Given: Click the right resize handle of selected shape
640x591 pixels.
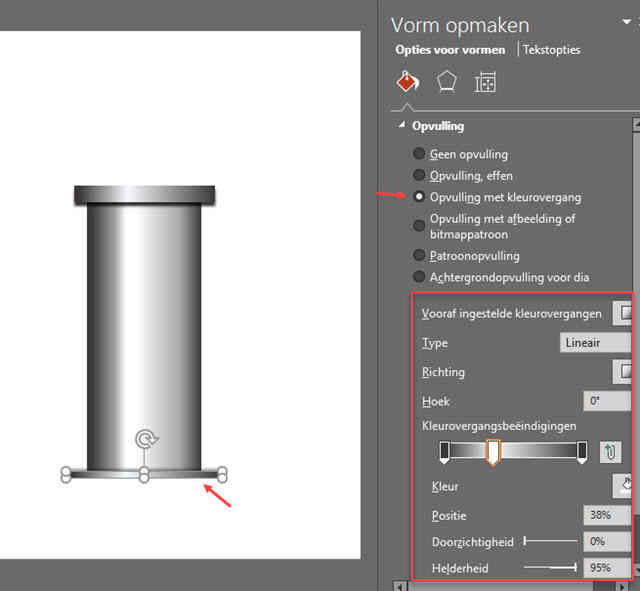Looking at the screenshot, I should (222, 474).
